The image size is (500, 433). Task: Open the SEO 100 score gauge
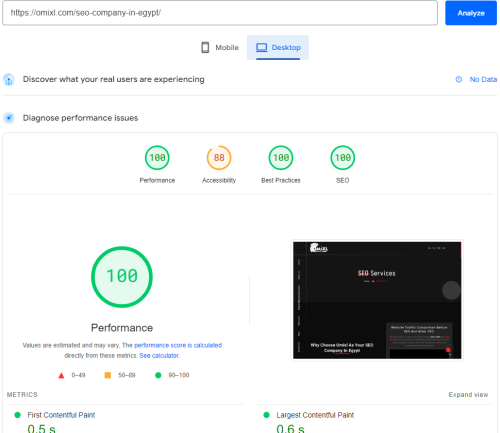343,158
